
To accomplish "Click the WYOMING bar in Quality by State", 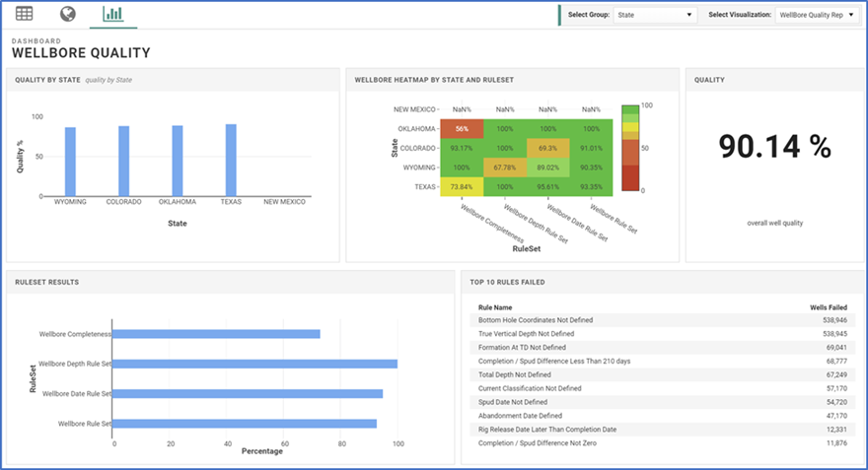I will click(70, 162).
